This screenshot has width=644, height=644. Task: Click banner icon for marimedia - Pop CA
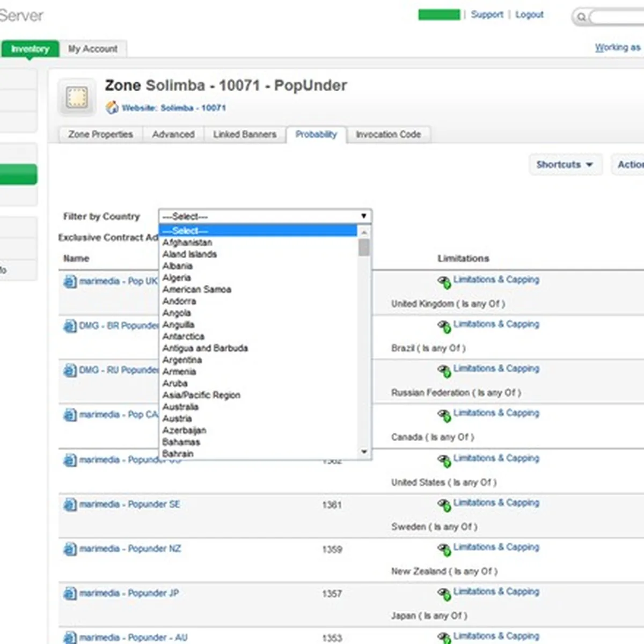tap(70, 415)
